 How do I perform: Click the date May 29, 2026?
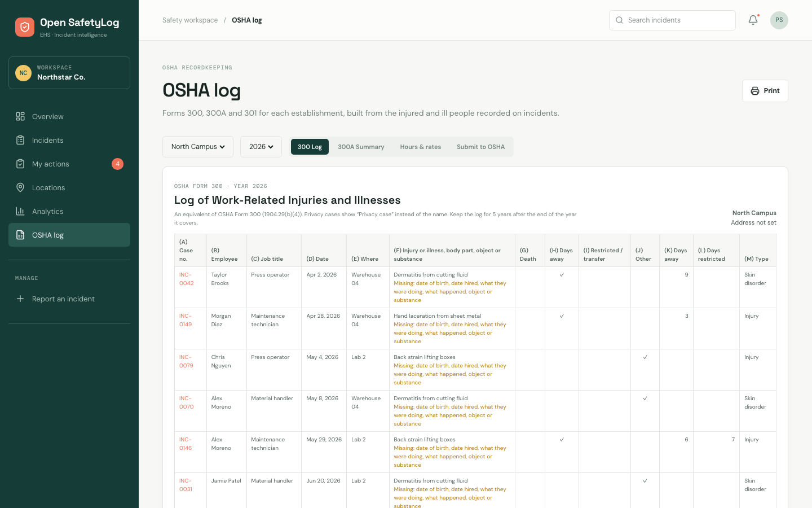324,440
